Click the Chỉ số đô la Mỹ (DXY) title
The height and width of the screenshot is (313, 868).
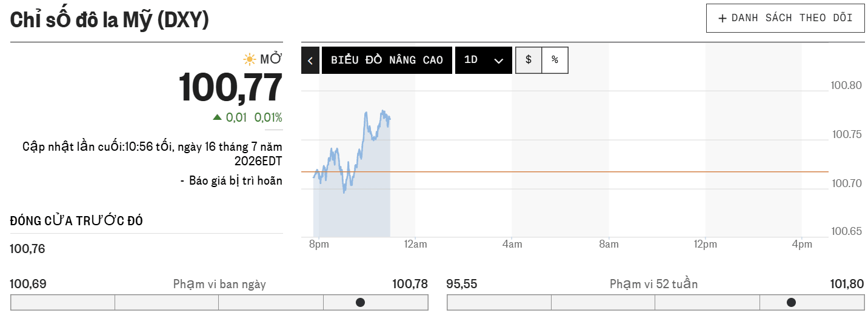110,19
